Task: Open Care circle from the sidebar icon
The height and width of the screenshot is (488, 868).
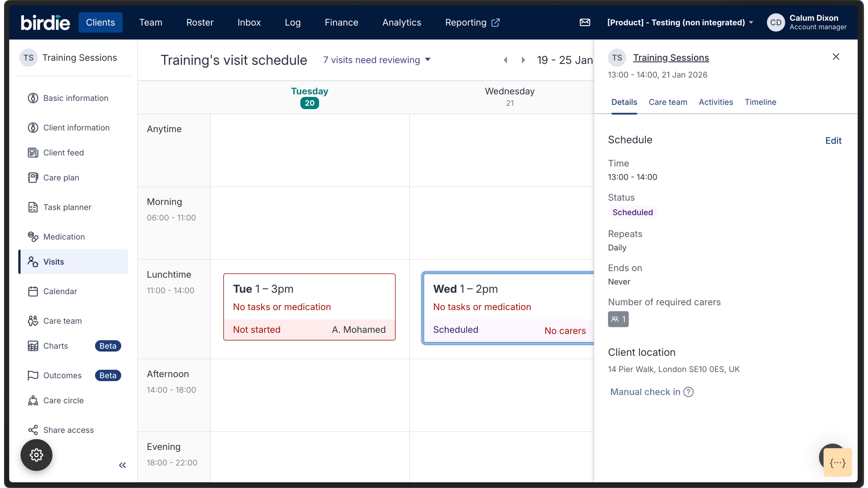Action: coord(33,400)
